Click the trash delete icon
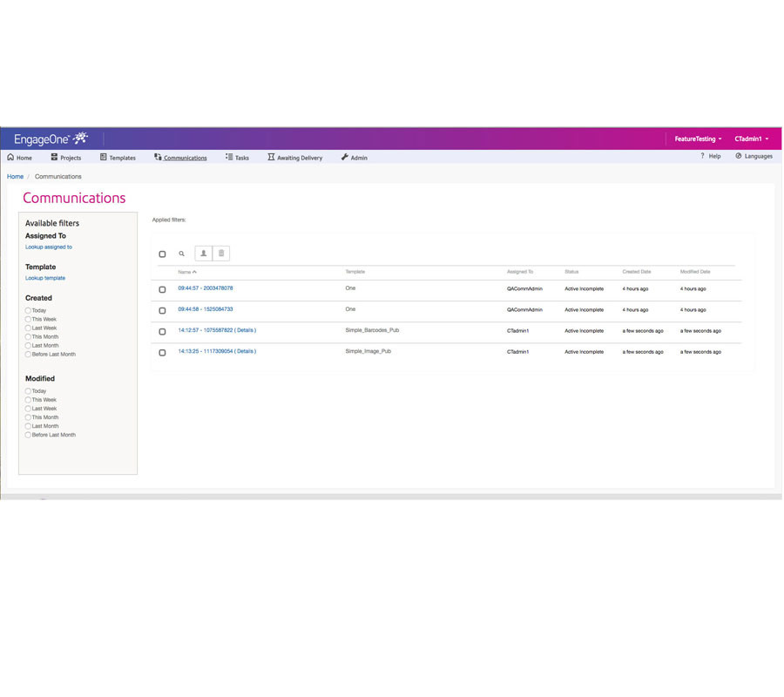This screenshot has height=697, width=784. pyautogui.click(x=221, y=254)
